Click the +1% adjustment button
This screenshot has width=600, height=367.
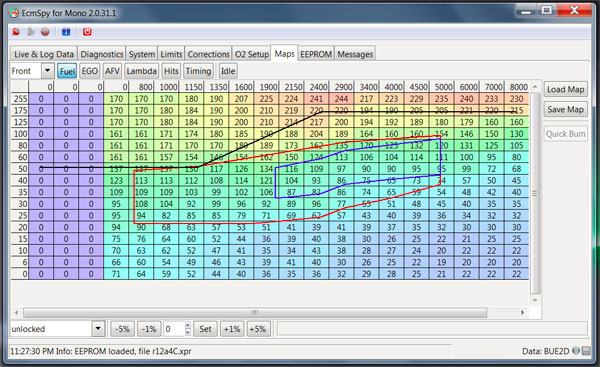point(232,329)
